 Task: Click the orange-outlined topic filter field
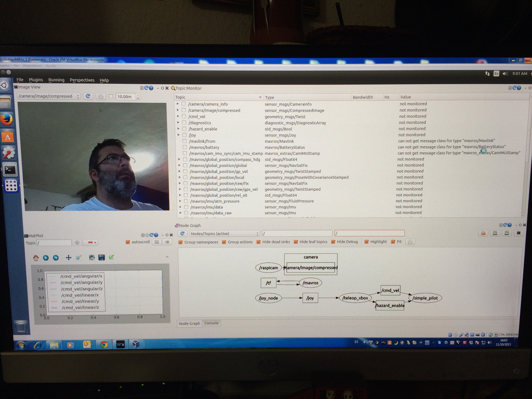[370, 233]
